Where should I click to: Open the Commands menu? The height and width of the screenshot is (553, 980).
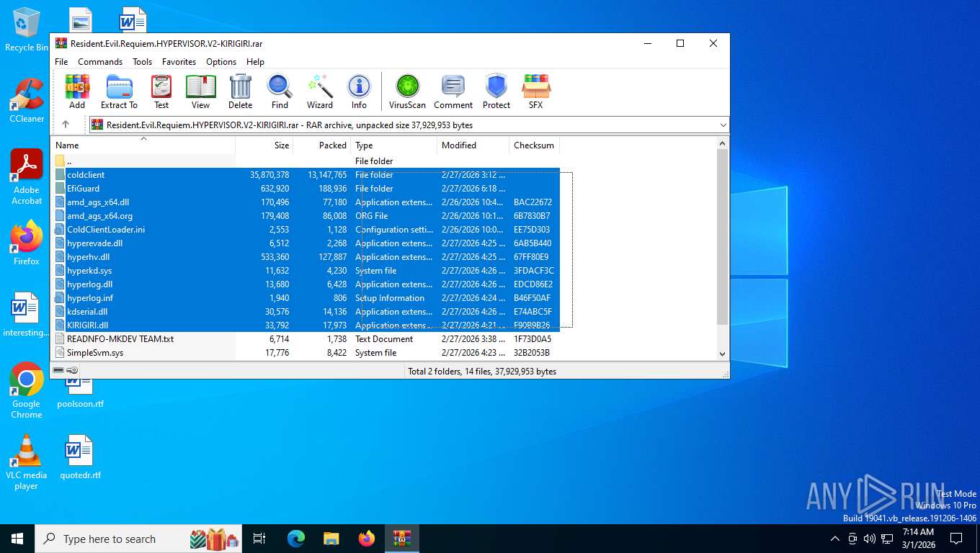point(100,62)
